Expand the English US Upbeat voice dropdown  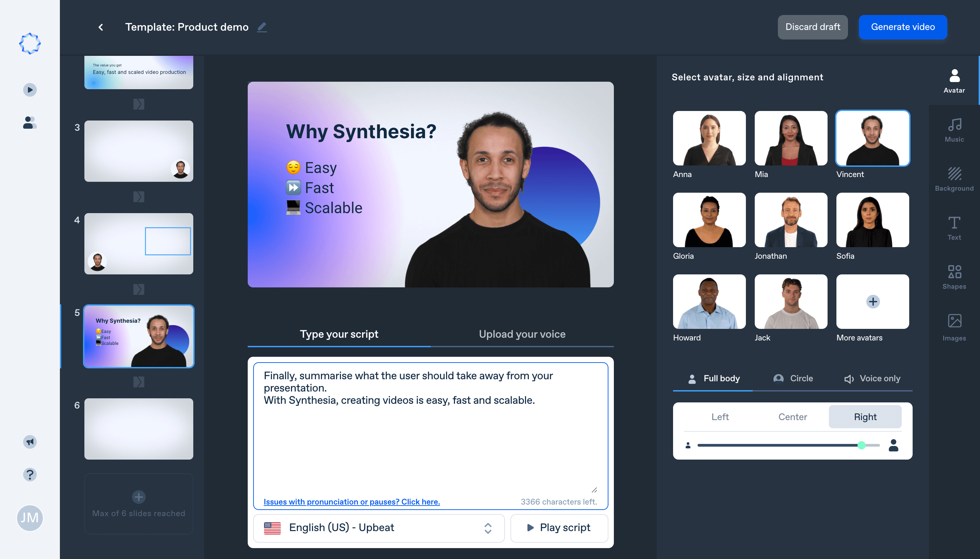click(490, 527)
